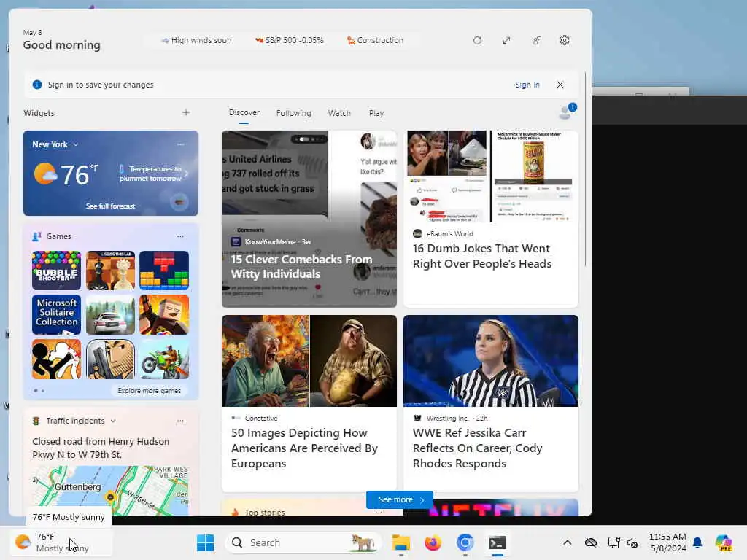Open Construction traffic alert

[375, 41]
